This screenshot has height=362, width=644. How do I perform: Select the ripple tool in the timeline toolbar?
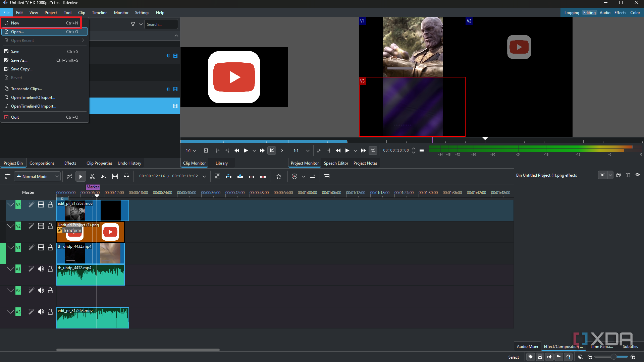pyautogui.click(x=126, y=177)
